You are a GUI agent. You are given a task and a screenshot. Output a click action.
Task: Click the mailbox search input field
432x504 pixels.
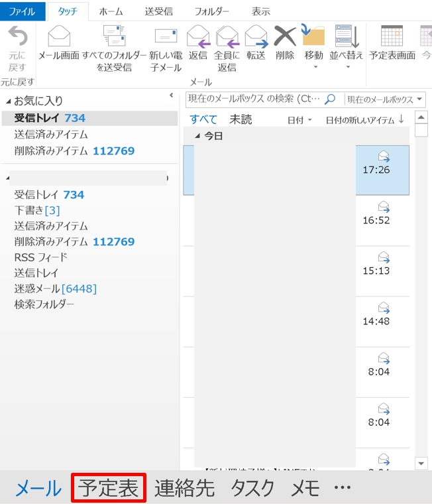(255, 99)
